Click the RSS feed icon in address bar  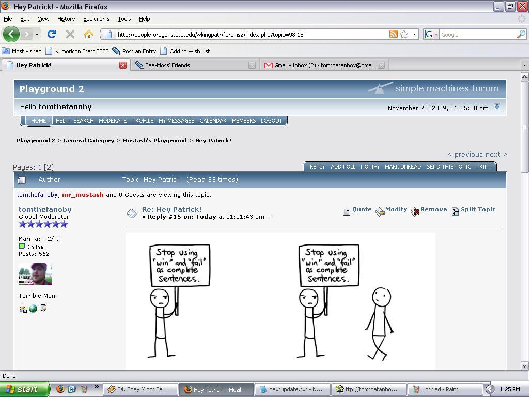pos(393,34)
